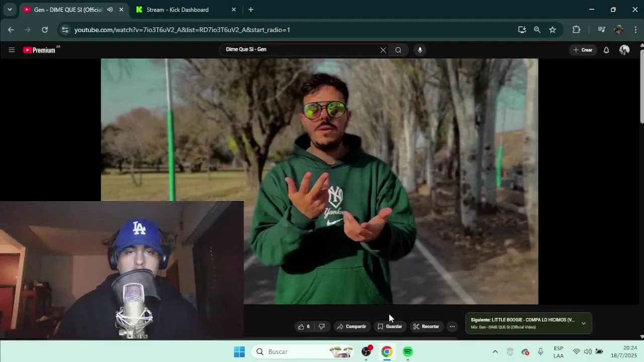Click the taskbar Buscar search box
Image resolution: width=644 pixels, height=362 pixels.
click(x=304, y=351)
